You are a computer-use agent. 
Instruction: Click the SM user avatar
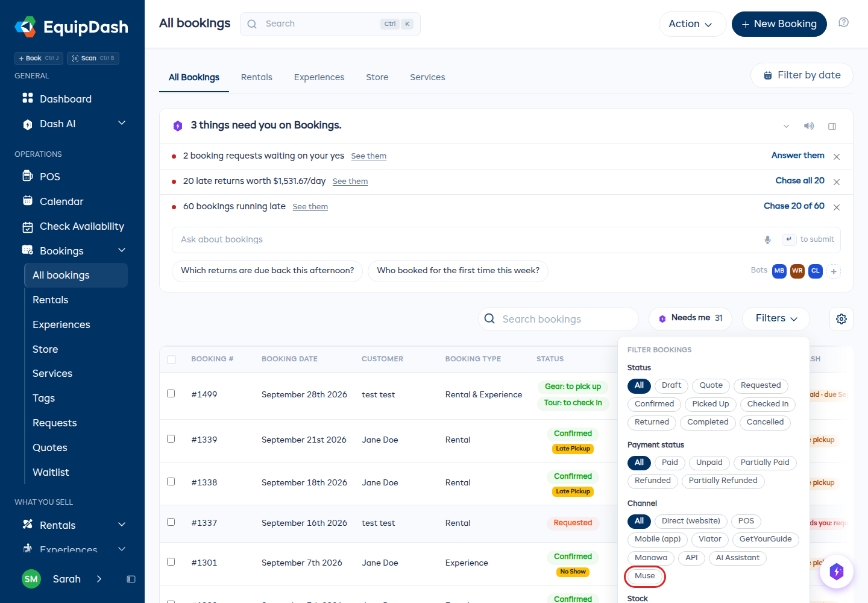pyautogui.click(x=31, y=579)
